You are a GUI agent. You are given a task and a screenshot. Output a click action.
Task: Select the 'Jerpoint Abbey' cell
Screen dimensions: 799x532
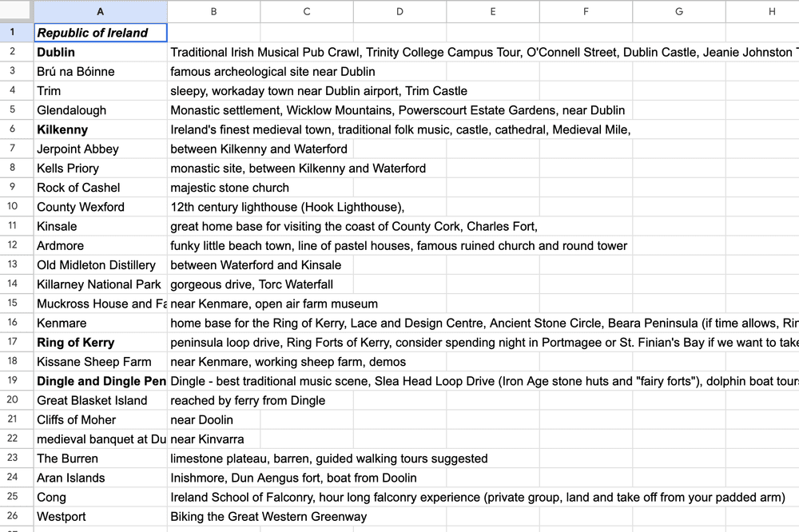click(101, 149)
